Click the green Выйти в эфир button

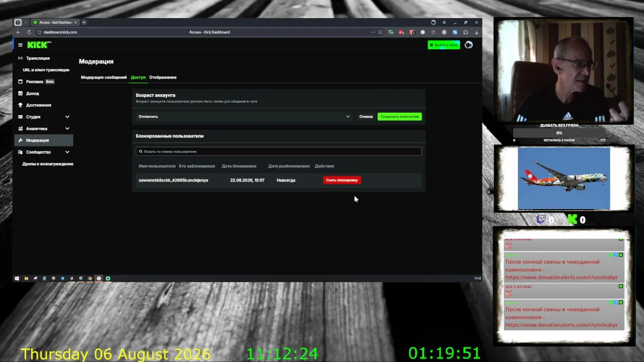[x=443, y=45]
